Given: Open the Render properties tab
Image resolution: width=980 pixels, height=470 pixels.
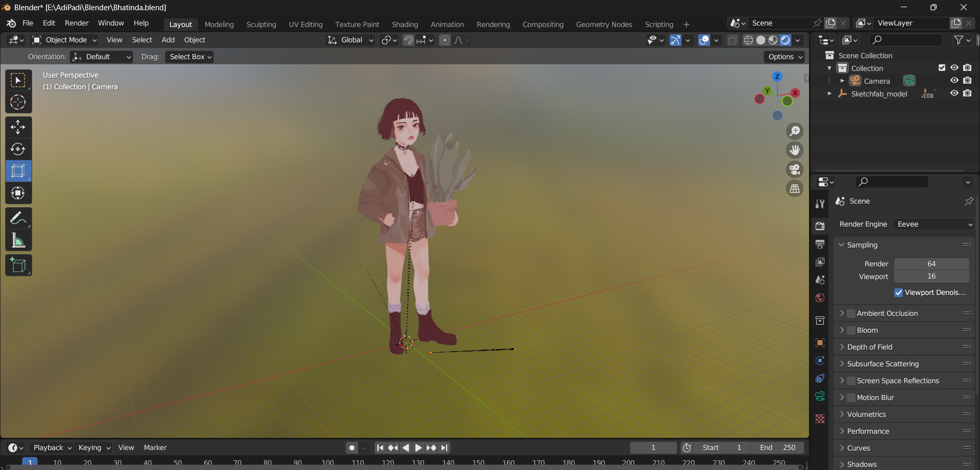Looking at the screenshot, I should point(820,226).
